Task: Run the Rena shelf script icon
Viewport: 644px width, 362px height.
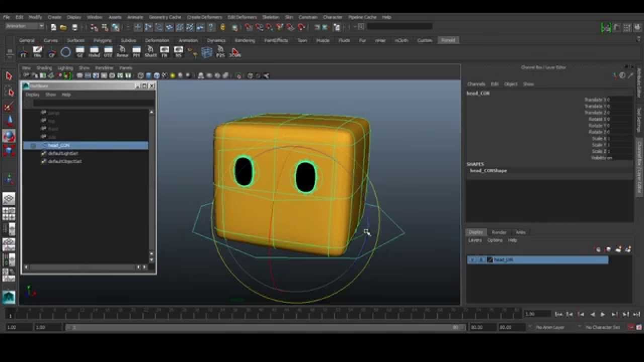Action: [x=122, y=52]
